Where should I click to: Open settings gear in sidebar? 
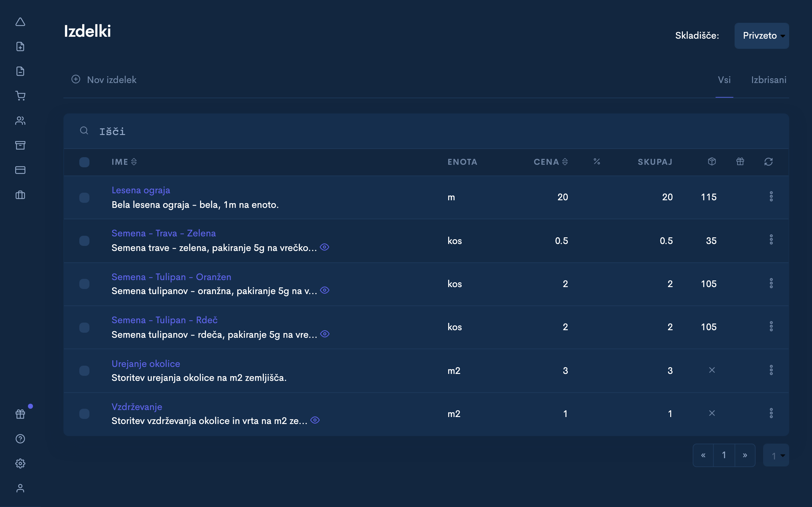tap(21, 463)
